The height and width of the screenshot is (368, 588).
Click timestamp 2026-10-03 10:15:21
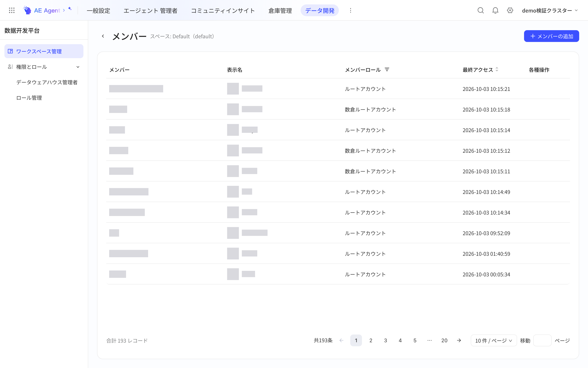point(486,89)
